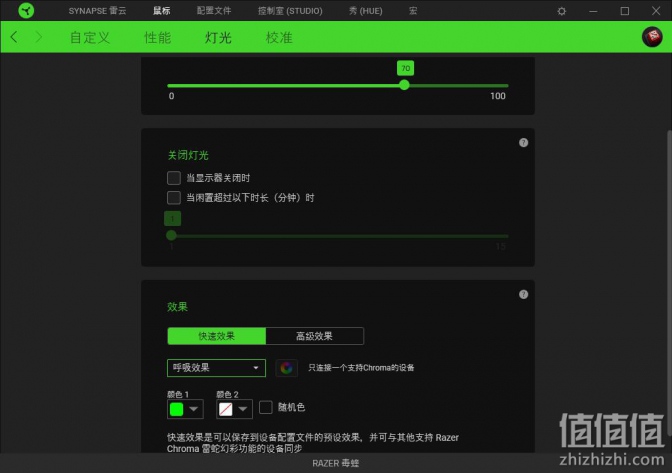The width and height of the screenshot is (672, 473).
Task: Expand the 颜色 2 color dropdown arrow
Action: [x=243, y=409]
